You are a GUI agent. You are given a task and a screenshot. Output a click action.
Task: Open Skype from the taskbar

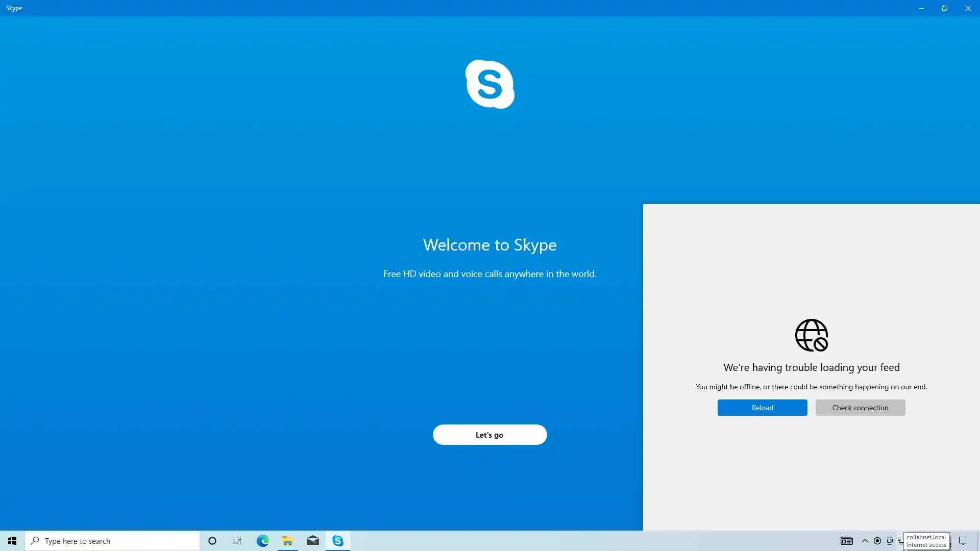(x=338, y=541)
